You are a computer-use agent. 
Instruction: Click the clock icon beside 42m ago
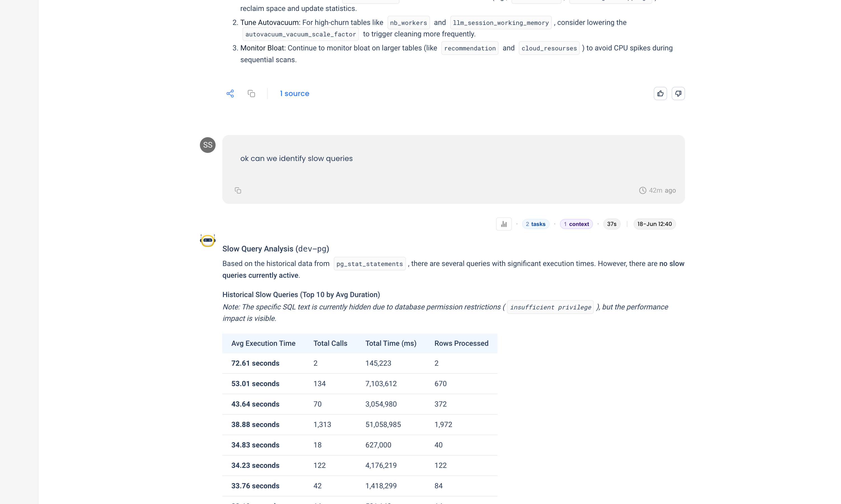[643, 190]
